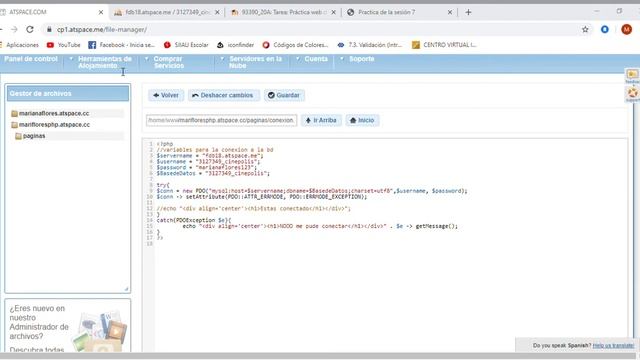
Task: Click the file path input field
Action: coord(221,120)
